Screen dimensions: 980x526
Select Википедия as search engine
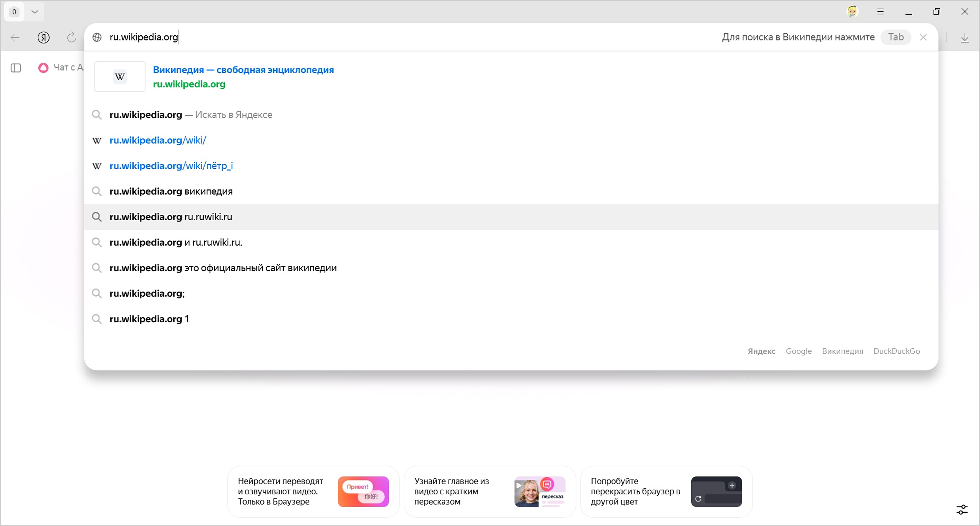point(842,351)
